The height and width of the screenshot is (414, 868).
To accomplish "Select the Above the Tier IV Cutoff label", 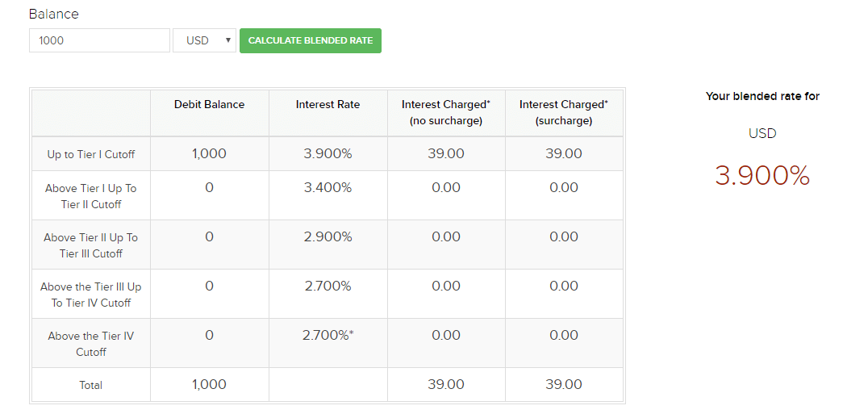I will (x=91, y=344).
